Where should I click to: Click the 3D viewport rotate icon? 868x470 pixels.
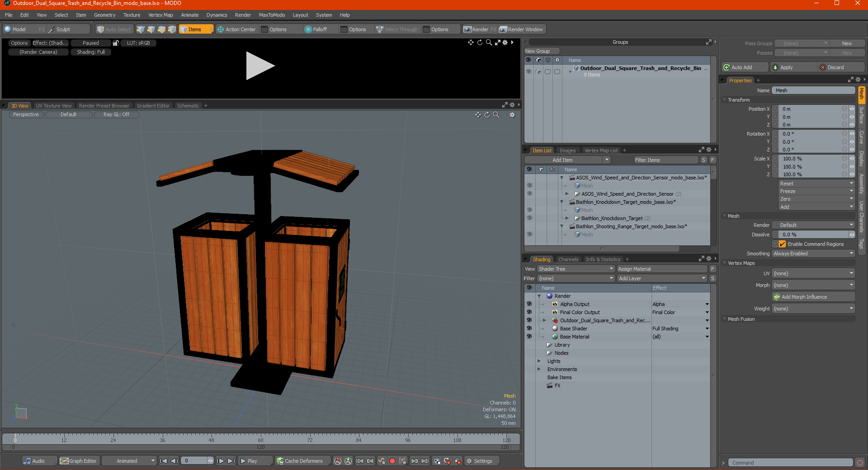point(487,115)
